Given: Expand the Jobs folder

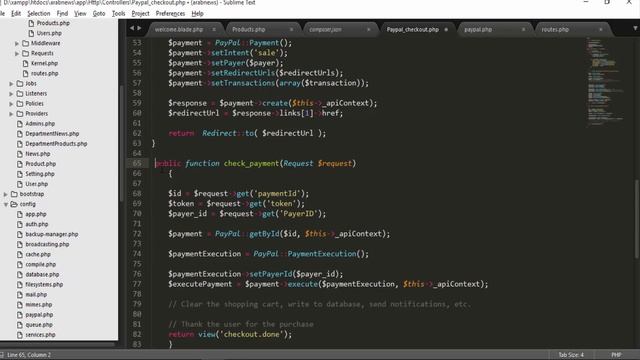Looking at the screenshot, I should [11, 84].
